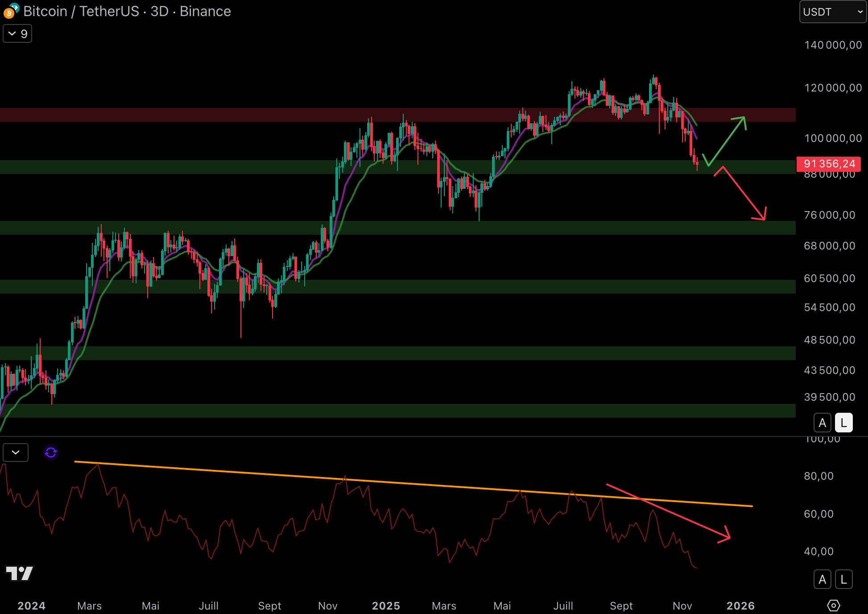Open the USDT currency dropdown
The height and width of the screenshot is (614, 868).
click(832, 12)
